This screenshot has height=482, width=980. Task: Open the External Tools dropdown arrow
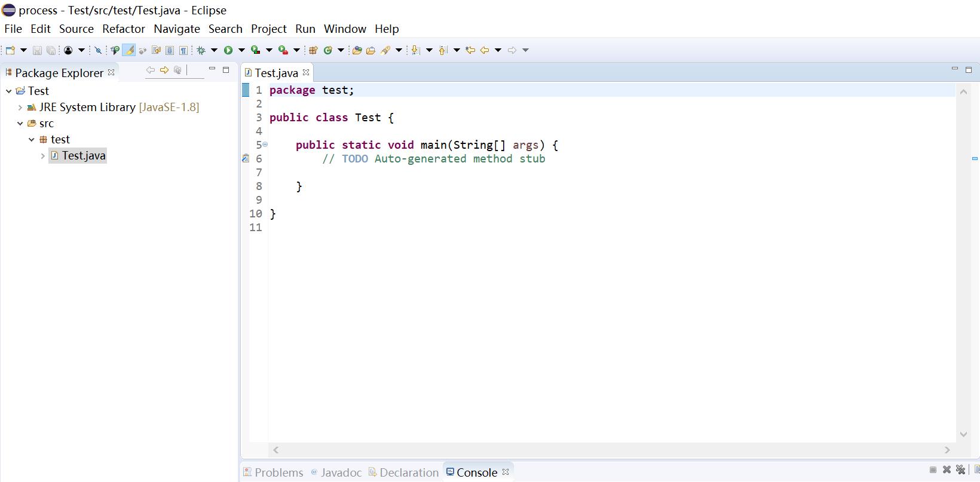coord(296,50)
